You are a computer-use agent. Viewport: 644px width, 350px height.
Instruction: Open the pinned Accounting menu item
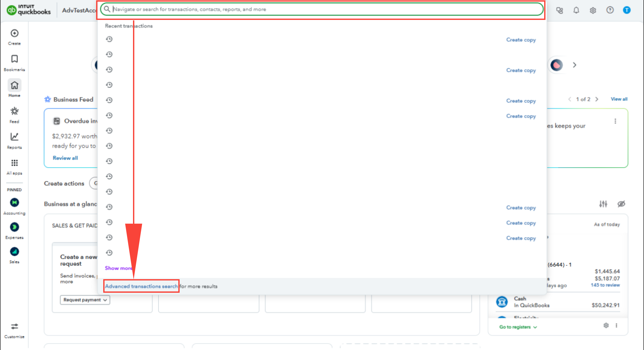pos(14,203)
